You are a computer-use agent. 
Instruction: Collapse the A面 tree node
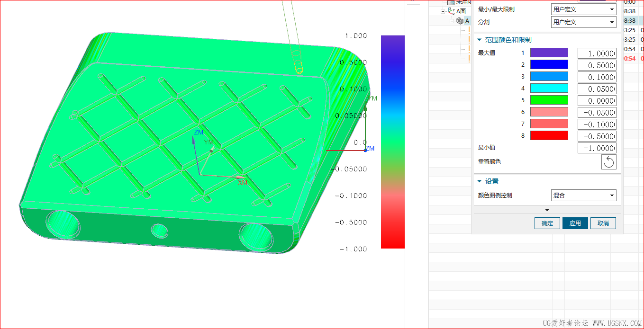(x=443, y=11)
